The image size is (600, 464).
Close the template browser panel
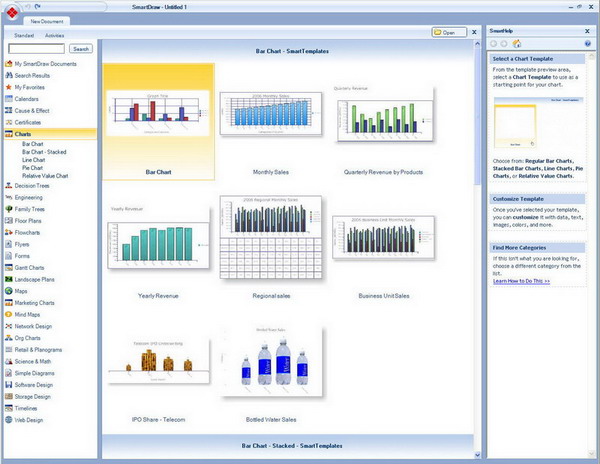474,33
